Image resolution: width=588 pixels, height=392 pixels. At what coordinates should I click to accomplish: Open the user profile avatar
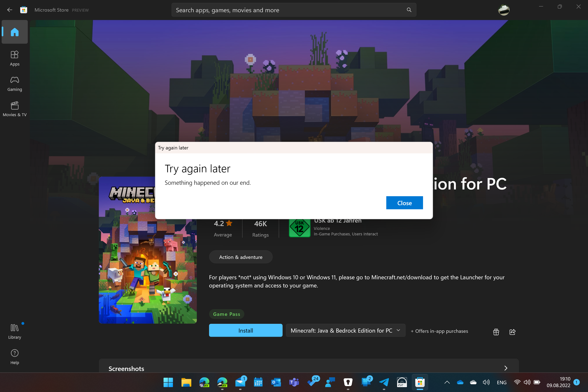tap(503, 10)
